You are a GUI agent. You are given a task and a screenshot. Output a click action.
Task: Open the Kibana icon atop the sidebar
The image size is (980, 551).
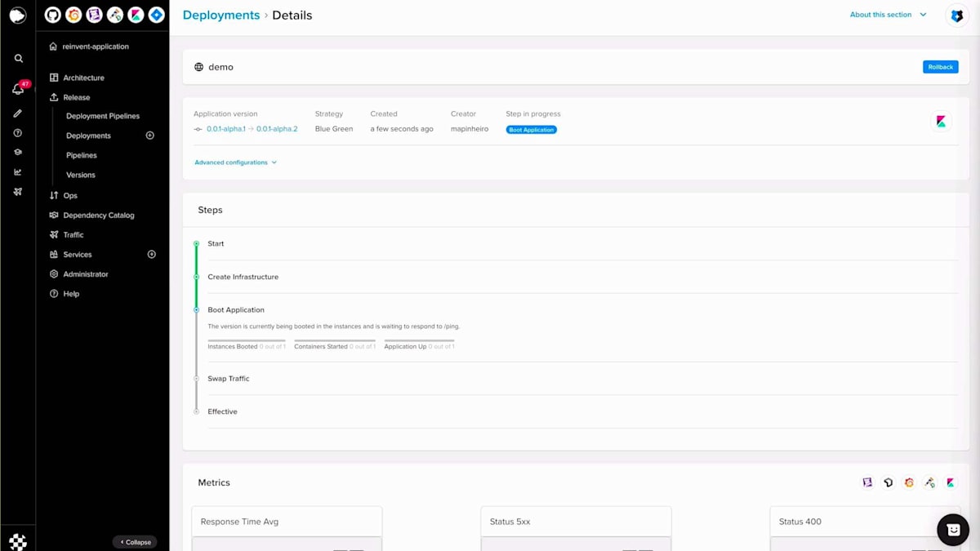(136, 15)
